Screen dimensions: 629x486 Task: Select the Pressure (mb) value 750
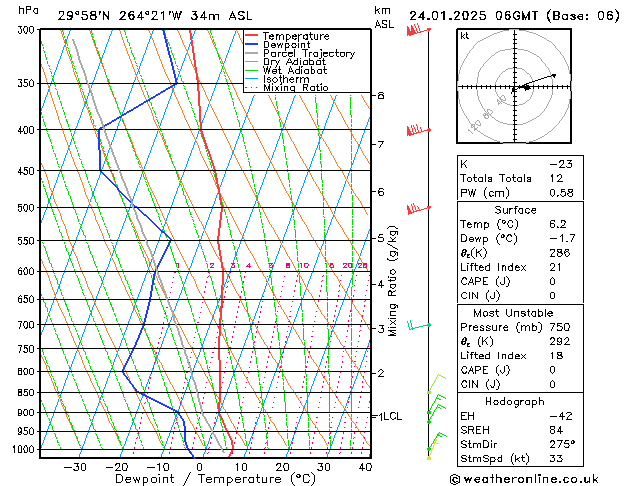[560, 327]
